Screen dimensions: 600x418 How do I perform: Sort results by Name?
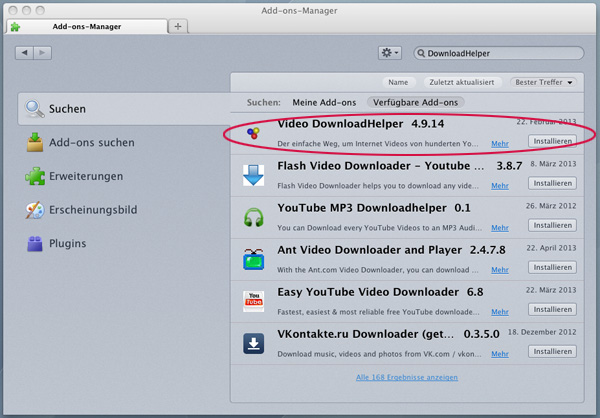click(398, 82)
